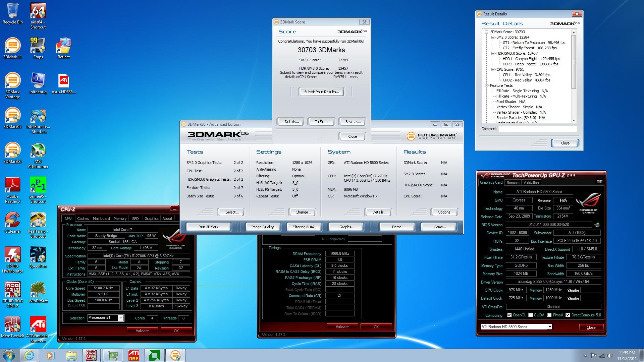This screenshot has height=362, width=644.
Task: Click the GPU-Z BIOS save chip icon
Action: [597, 225]
